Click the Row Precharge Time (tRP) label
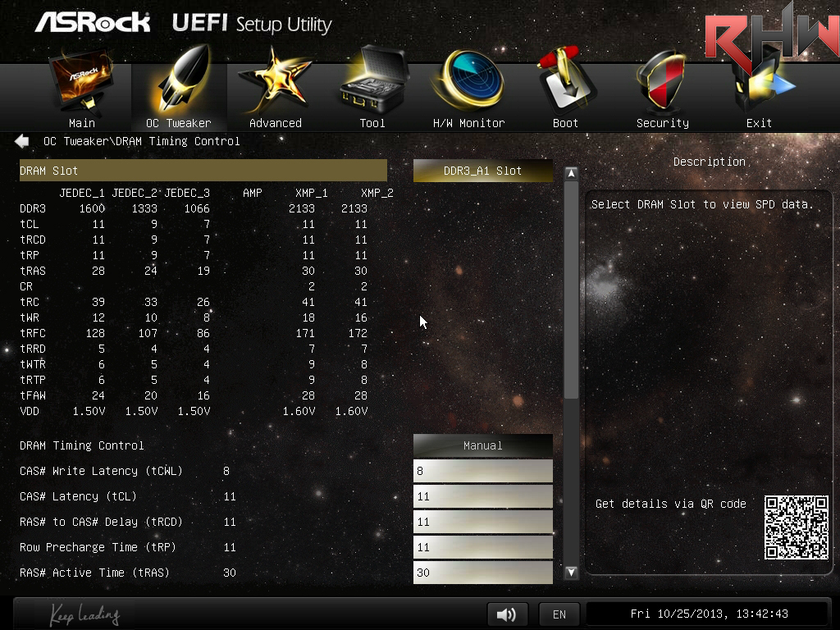840x630 pixels. [98, 547]
